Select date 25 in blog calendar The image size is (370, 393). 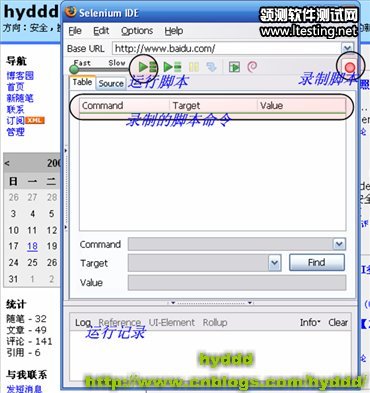tap(32, 263)
